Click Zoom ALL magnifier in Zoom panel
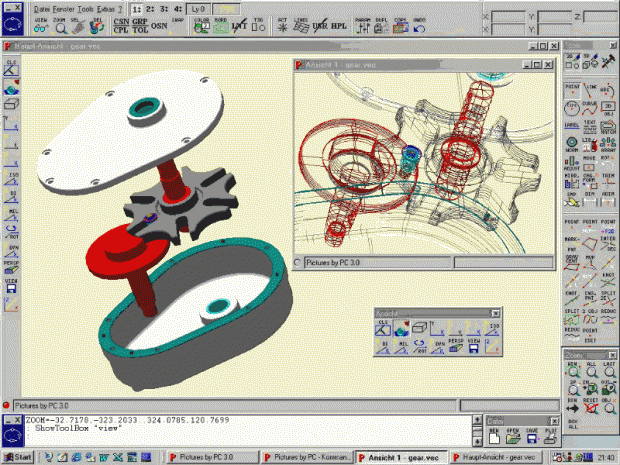This screenshot has height=465, width=620. (x=591, y=370)
